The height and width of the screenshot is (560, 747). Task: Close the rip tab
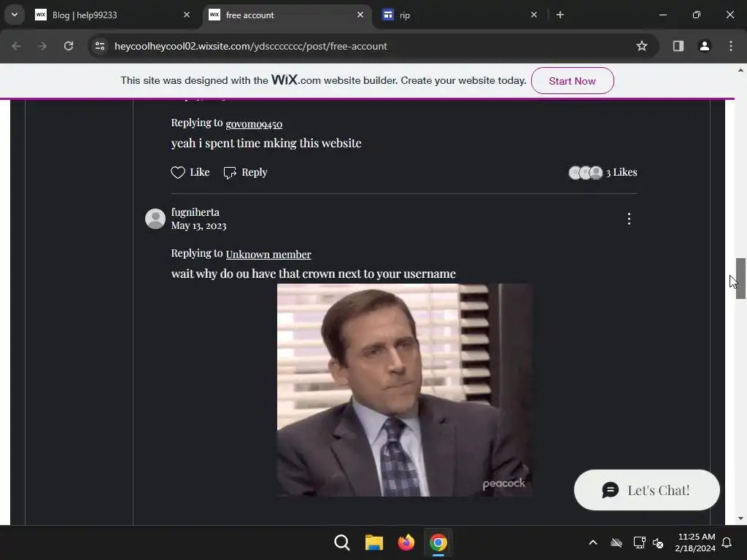(x=533, y=15)
